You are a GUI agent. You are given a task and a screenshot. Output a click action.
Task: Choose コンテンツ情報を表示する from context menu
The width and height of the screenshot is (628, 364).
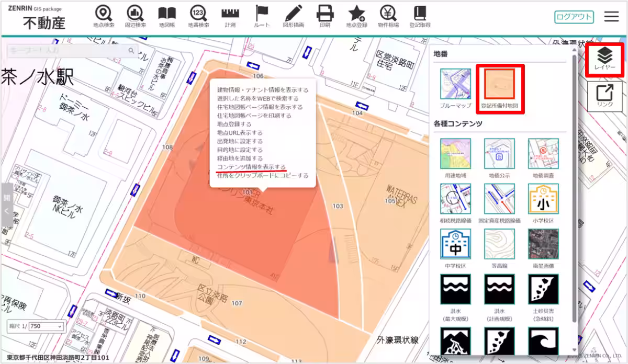pos(251,166)
